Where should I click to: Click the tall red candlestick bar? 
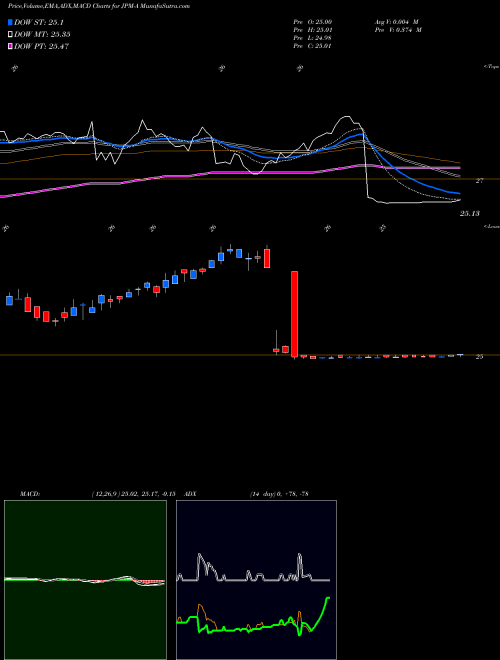pos(295,314)
